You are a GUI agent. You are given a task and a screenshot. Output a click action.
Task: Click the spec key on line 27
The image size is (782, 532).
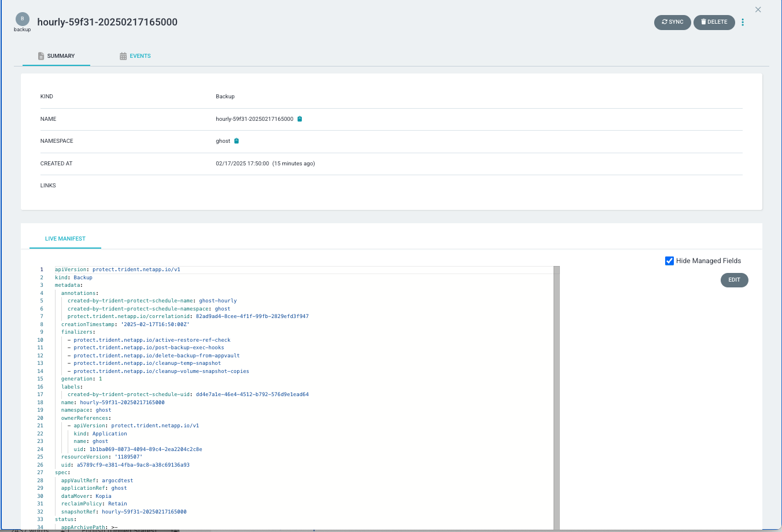[61, 472]
